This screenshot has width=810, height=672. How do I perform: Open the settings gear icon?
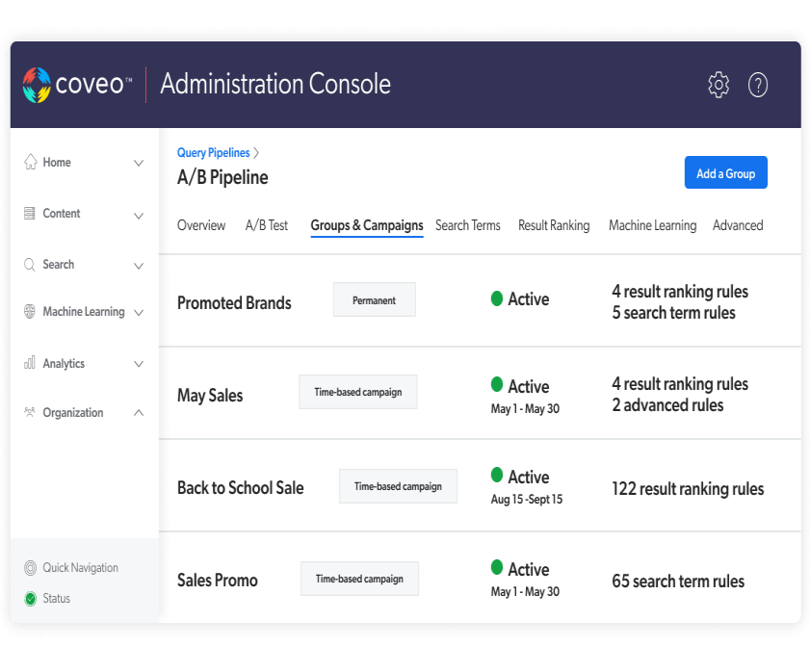click(719, 85)
